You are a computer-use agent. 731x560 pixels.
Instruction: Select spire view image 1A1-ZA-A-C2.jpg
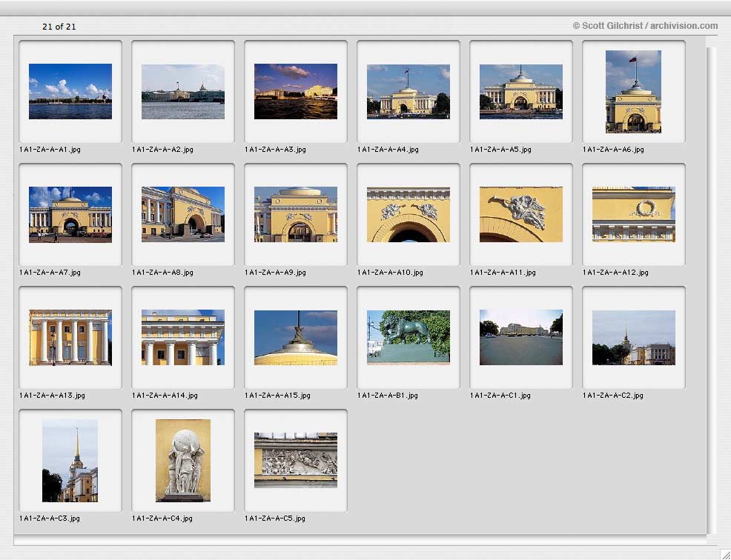click(634, 337)
